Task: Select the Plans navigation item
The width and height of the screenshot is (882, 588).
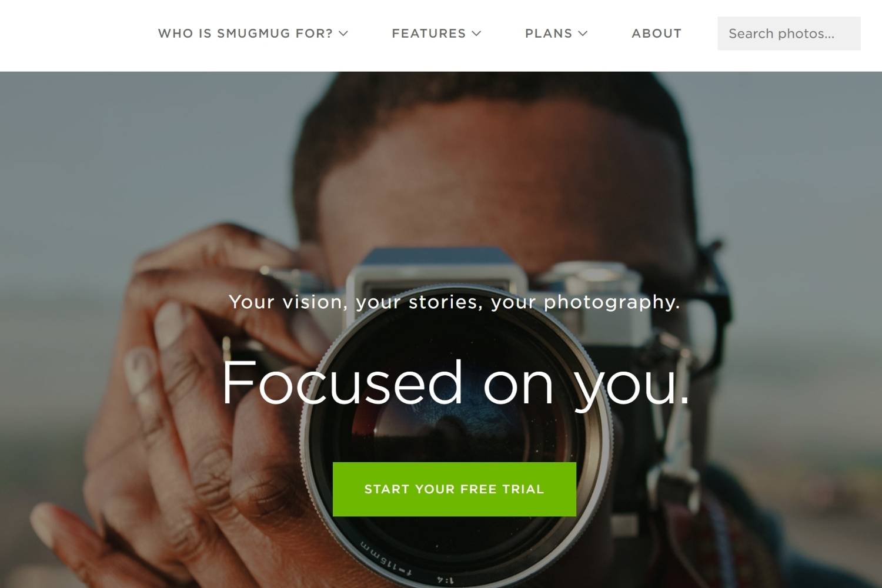Action: [556, 34]
